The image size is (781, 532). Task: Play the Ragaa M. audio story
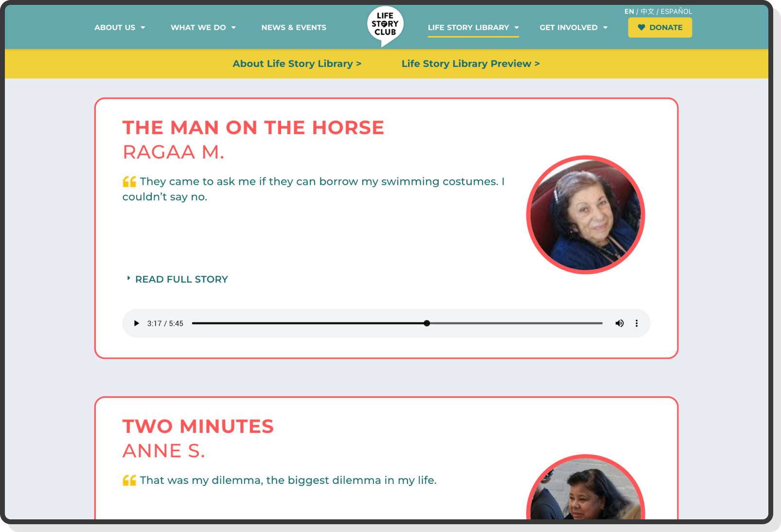click(x=136, y=323)
